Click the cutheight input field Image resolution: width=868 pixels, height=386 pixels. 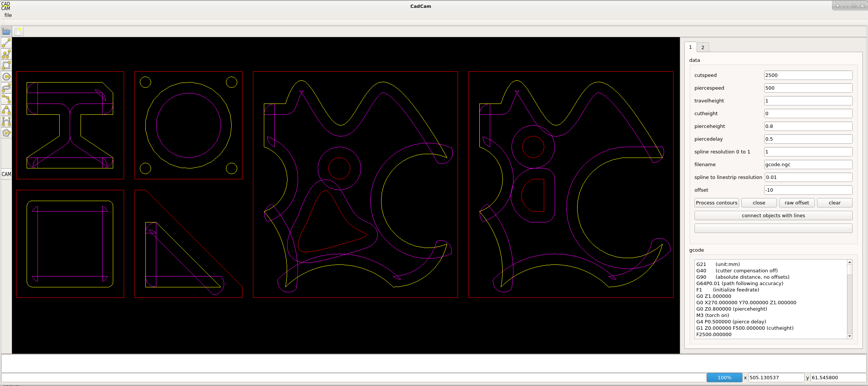click(808, 113)
